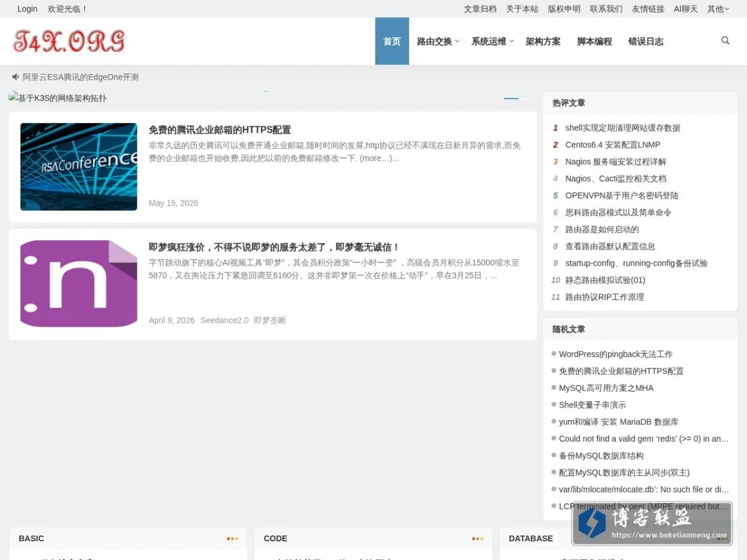
Task: Open the 系统运维 menu label
Action: point(489,41)
